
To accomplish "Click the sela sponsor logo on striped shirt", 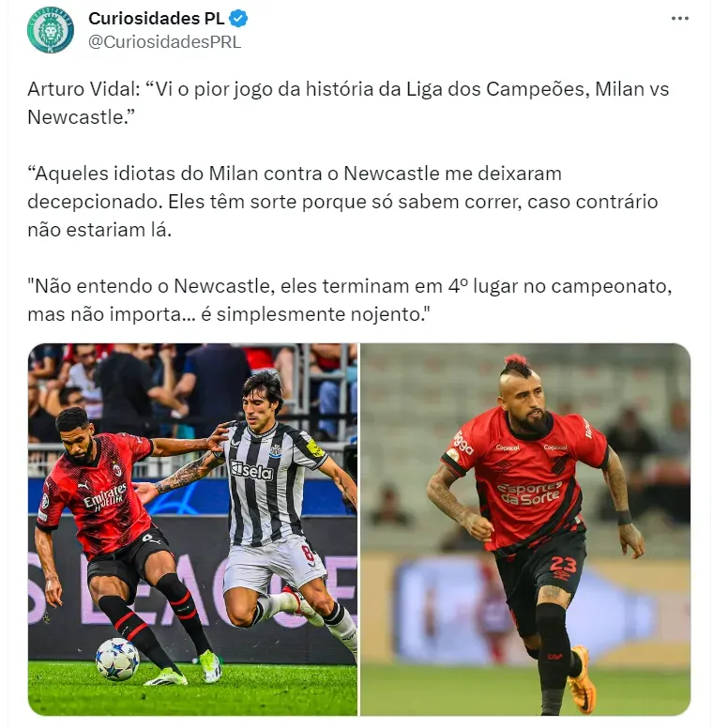I will point(252,471).
